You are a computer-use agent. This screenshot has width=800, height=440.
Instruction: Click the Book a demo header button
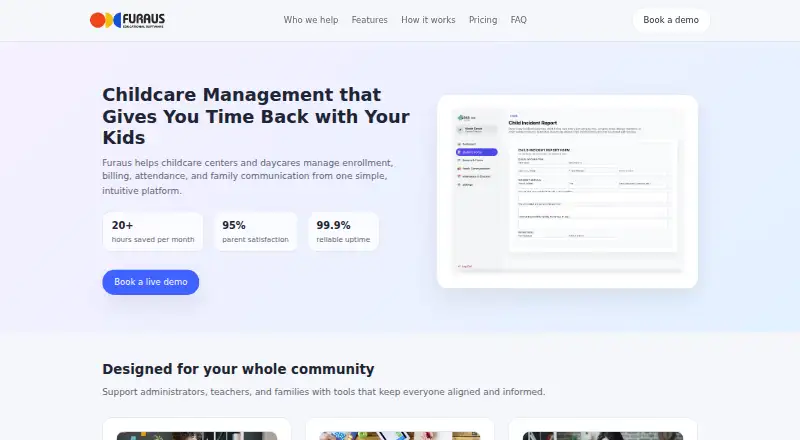671,20
